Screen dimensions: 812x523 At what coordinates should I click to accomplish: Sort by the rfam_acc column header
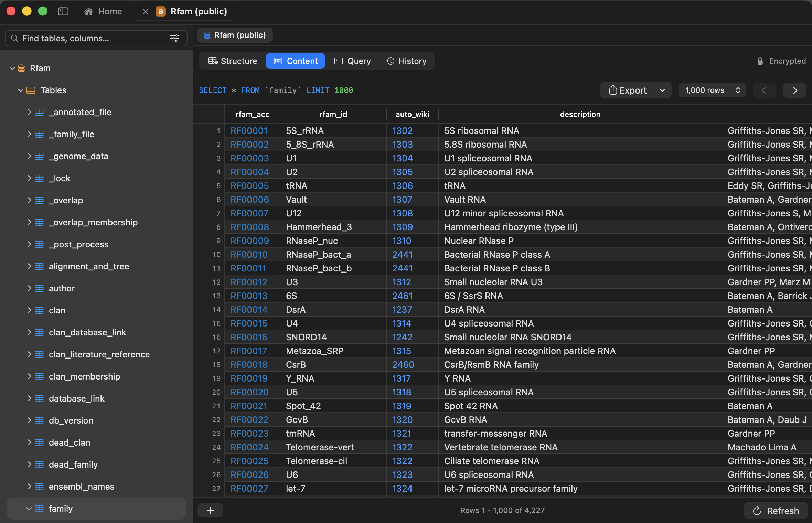(x=252, y=114)
